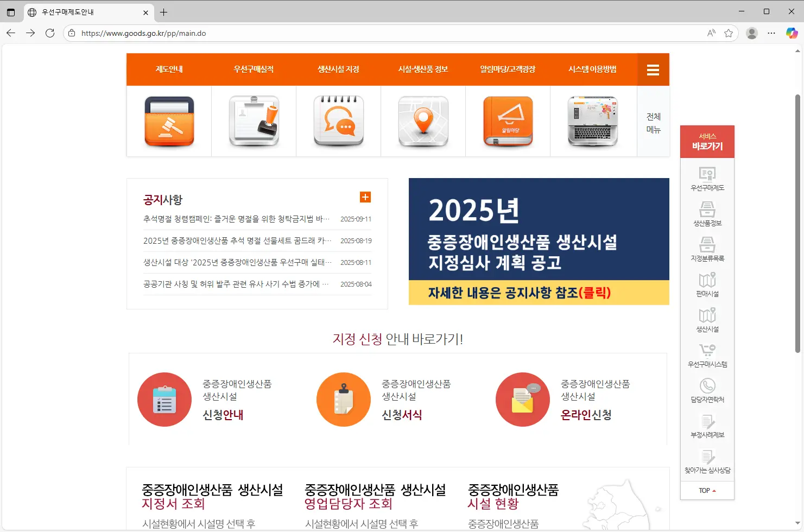The image size is (804, 532).
Task: Open notice about 추석명절 청렴캠페인
Action: (237, 219)
